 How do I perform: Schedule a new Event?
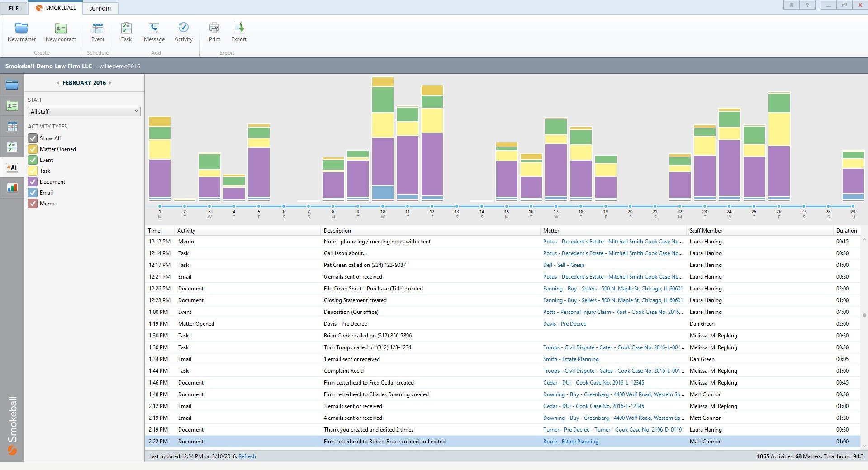coord(98,32)
